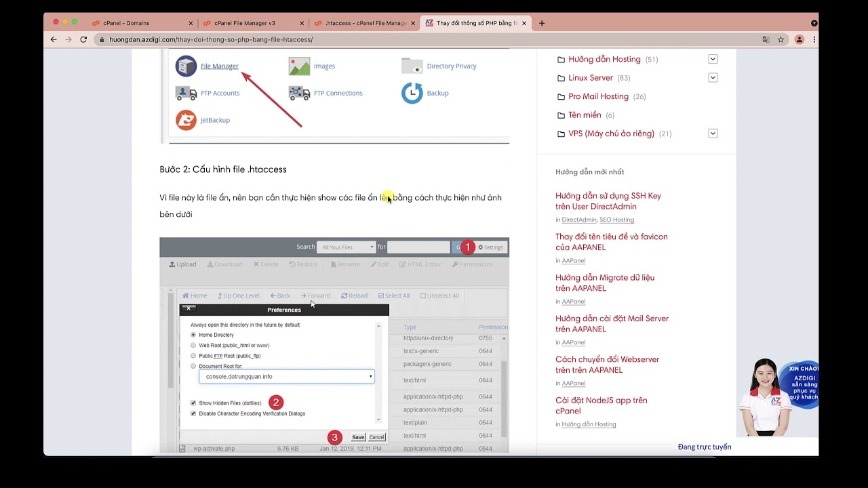Open the Pro Mail Hosting category link

click(x=598, y=96)
